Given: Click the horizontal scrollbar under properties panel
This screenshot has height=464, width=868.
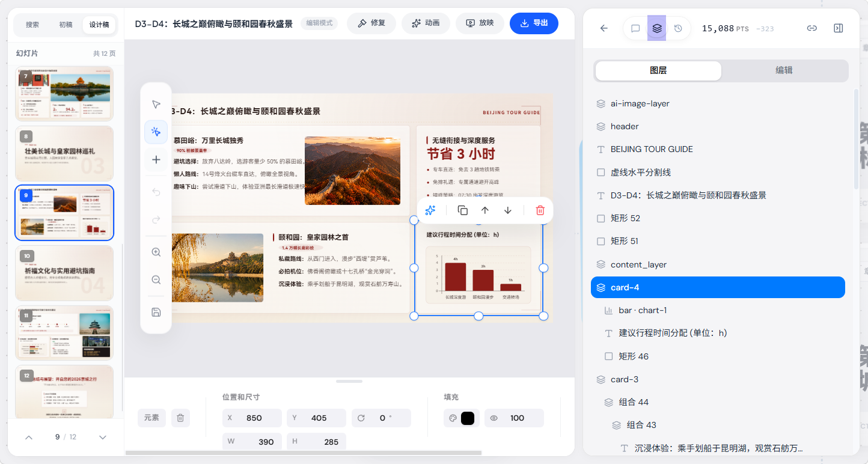Looking at the screenshot, I should [304, 452].
